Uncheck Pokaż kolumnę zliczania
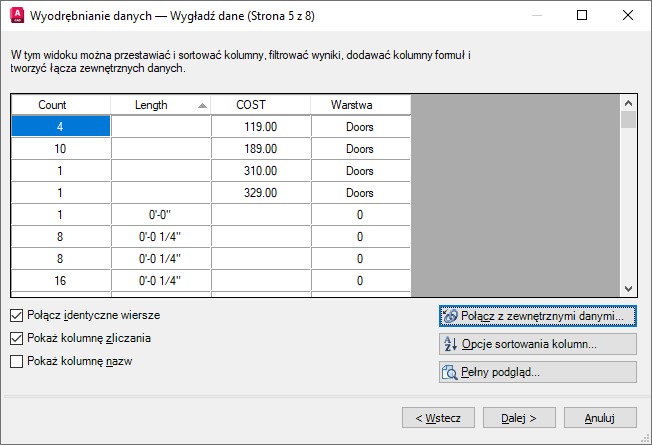 point(17,339)
